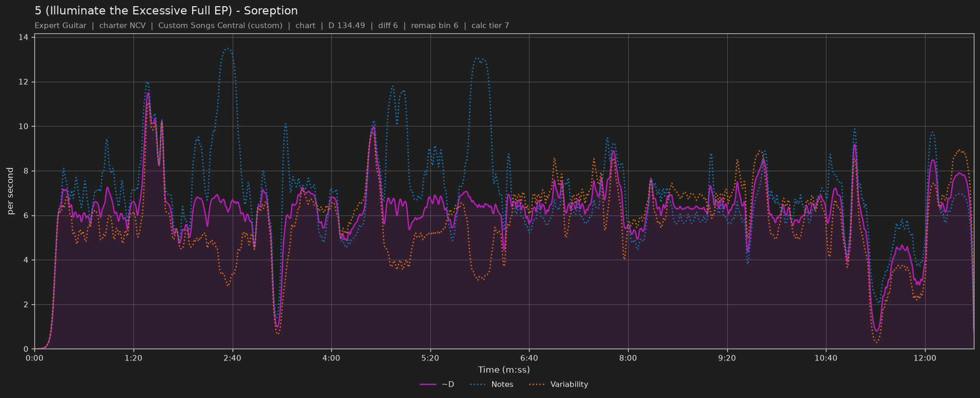Click the 14 y-axis tick label
This screenshot has width=980, height=398.
pyautogui.click(x=24, y=38)
